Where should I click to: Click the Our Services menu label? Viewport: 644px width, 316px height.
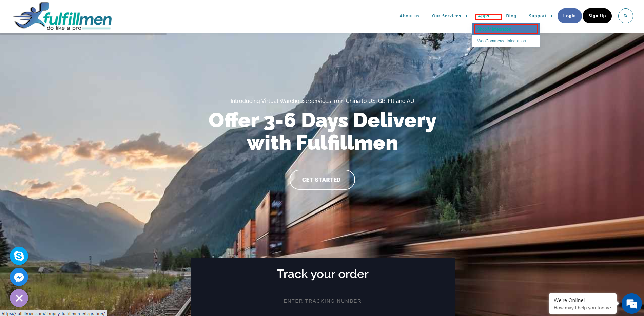click(x=446, y=16)
